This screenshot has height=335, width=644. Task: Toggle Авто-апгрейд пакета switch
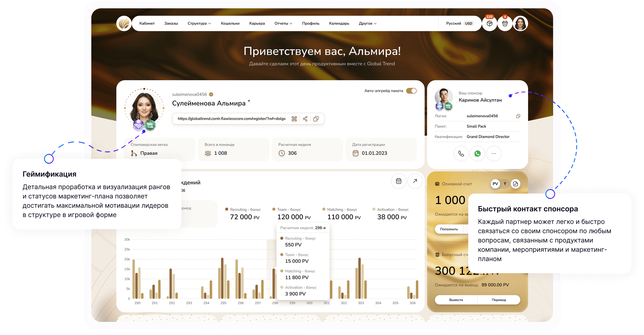point(411,91)
